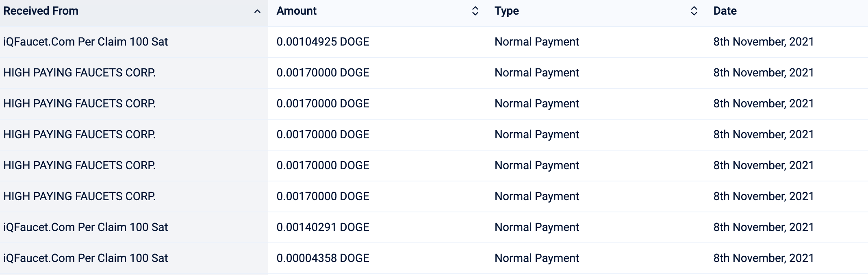Open iQFaucet.Com sender of the 0.00140291 payment
This screenshot has height=275, width=868.
pos(85,227)
